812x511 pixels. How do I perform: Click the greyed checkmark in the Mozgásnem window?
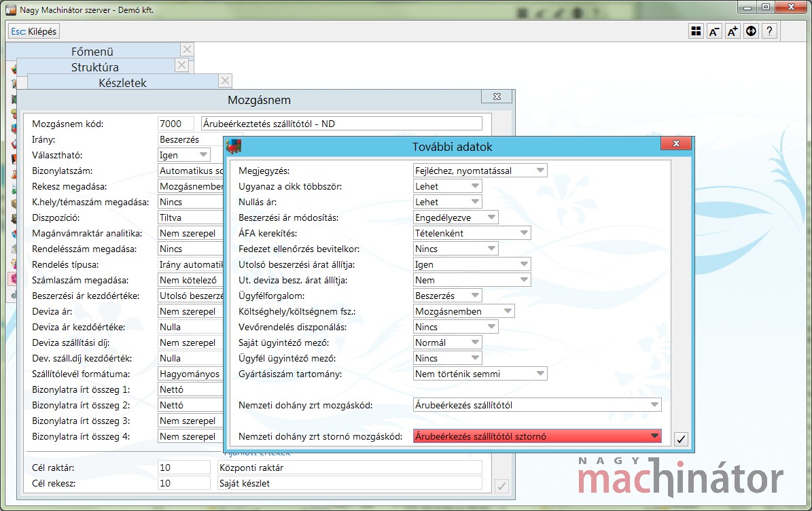(501, 486)
